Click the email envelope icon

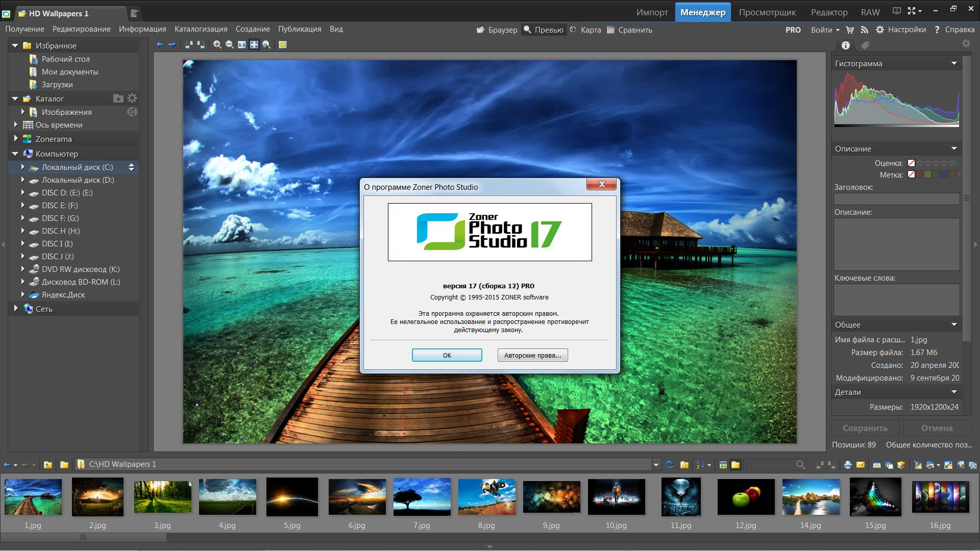[861, 465]
